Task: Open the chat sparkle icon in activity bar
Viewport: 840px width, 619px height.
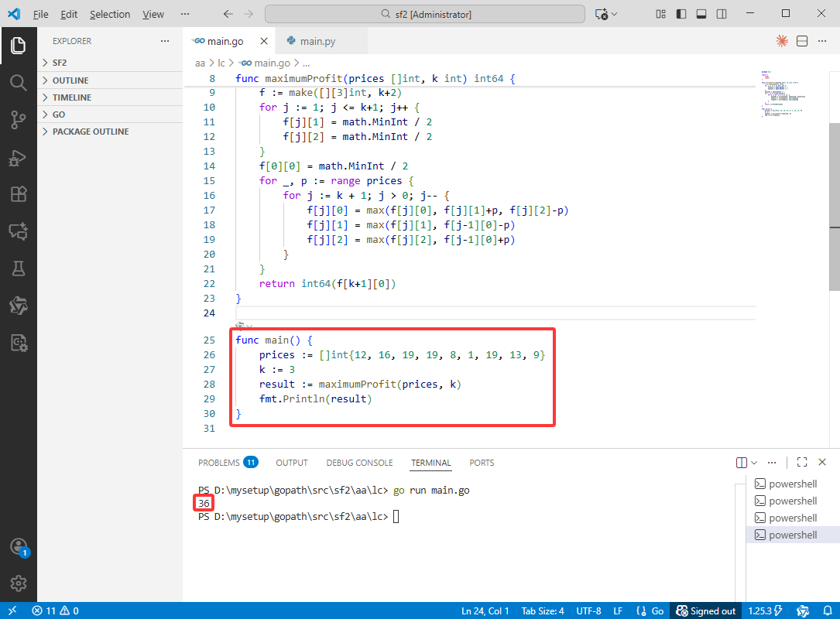Action: click(19, 231)
